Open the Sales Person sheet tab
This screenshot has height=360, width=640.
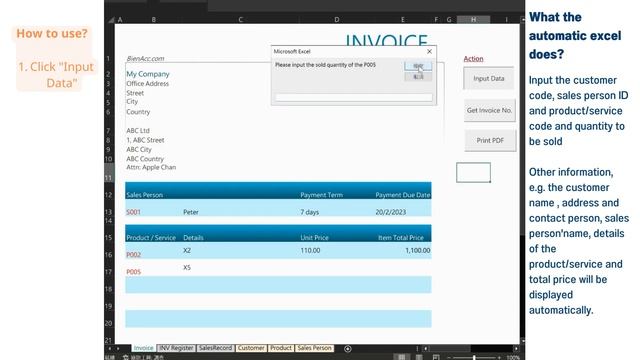click(x=314, y=348)
